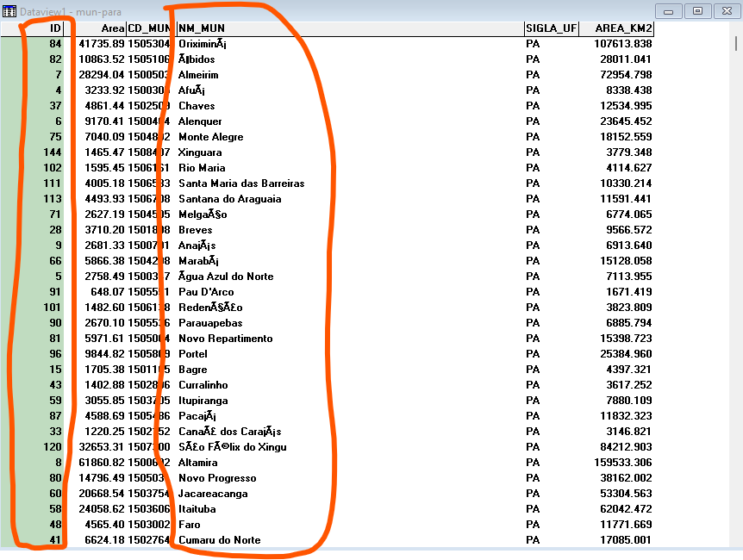Click the cell 'Itupiranga'

click(x=203, y=401)
